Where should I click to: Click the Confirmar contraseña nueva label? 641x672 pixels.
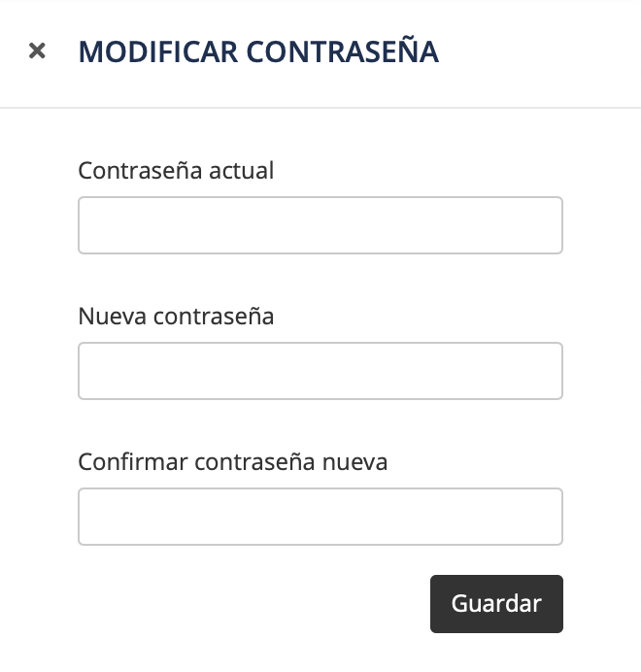[232, 462]
